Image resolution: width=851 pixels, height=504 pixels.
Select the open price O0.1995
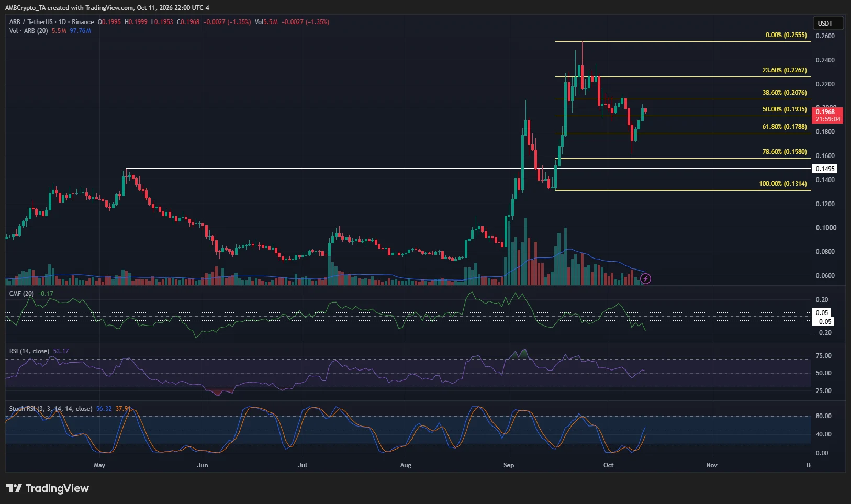(x=109, y=22)
